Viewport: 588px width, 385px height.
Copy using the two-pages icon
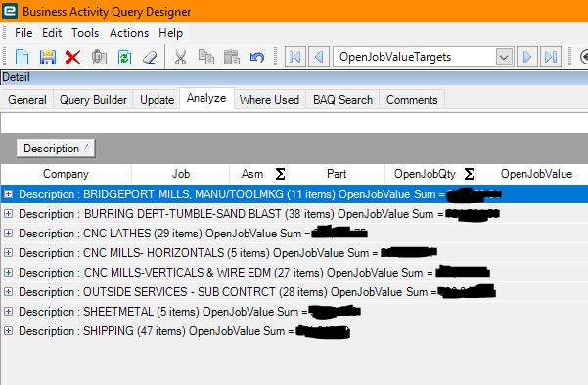tap(206, 58)
